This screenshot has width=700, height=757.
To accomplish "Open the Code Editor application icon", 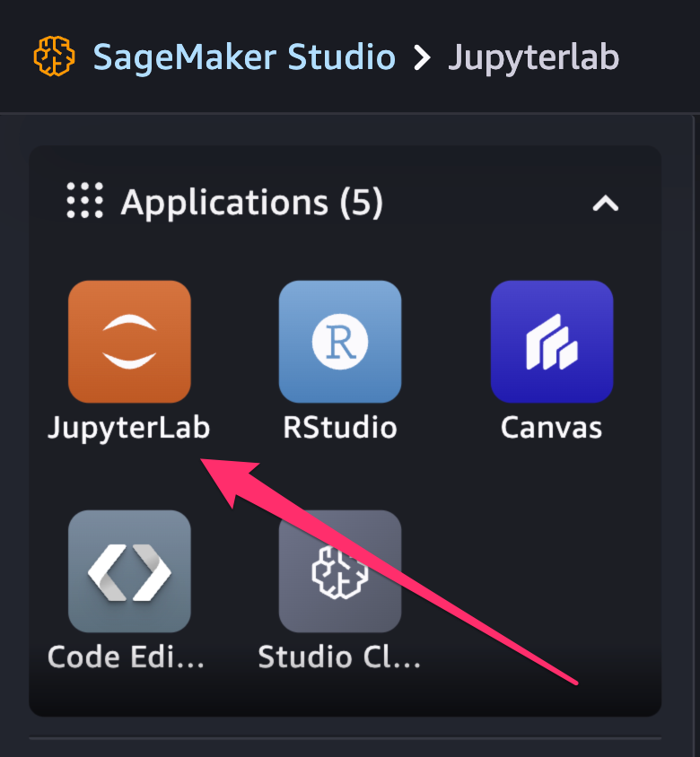I will pos(129,571).
